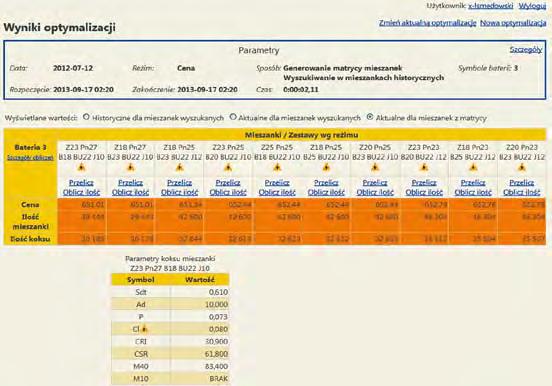Click the CRI value 30,900
The image size is (552, 386).
click(x=216, y=341)
